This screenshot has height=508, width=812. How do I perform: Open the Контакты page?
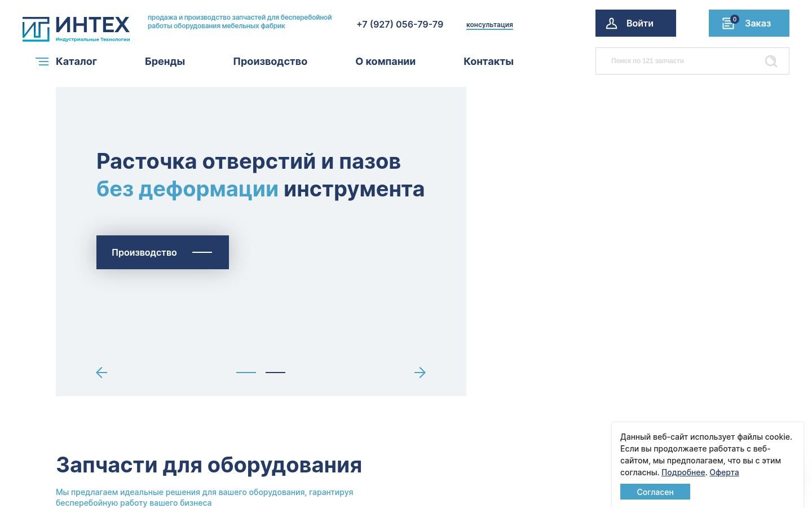tap(488, 62)
